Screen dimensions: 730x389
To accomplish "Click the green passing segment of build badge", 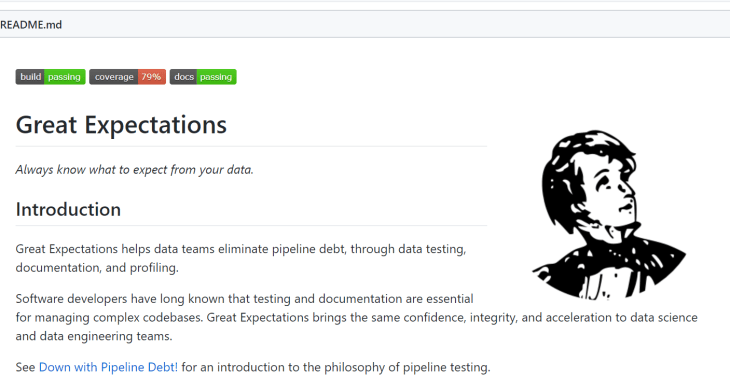I will (65, 77).
